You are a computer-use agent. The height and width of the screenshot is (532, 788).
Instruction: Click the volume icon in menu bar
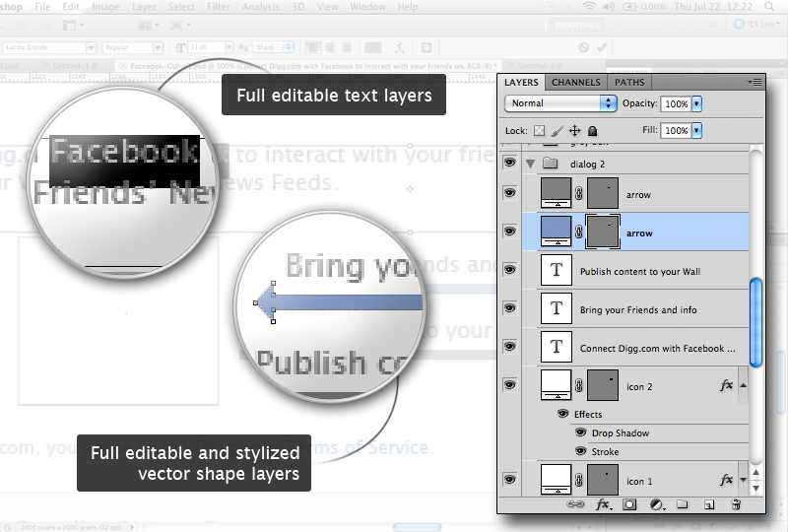(609, 7)
